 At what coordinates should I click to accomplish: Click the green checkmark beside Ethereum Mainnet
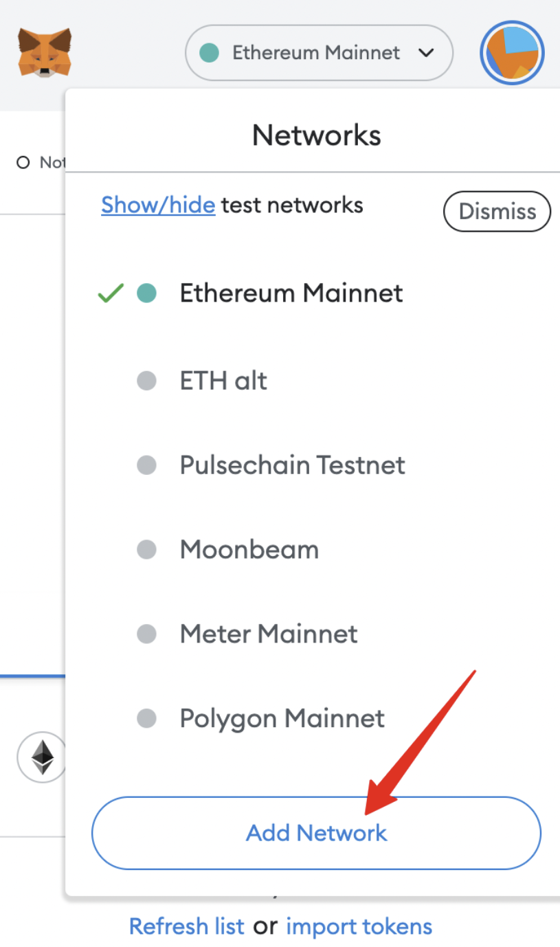coord(110,293)
